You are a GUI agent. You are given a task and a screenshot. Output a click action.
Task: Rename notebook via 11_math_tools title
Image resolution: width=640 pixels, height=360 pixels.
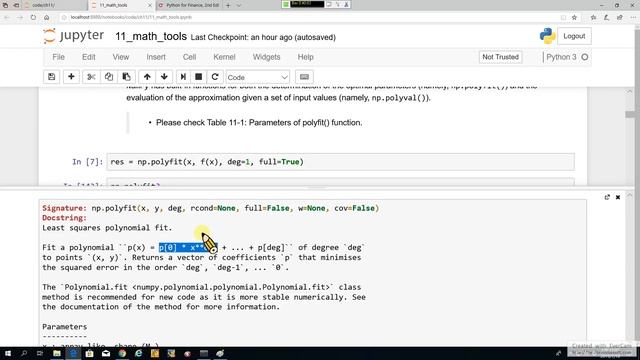pos(151,36)
